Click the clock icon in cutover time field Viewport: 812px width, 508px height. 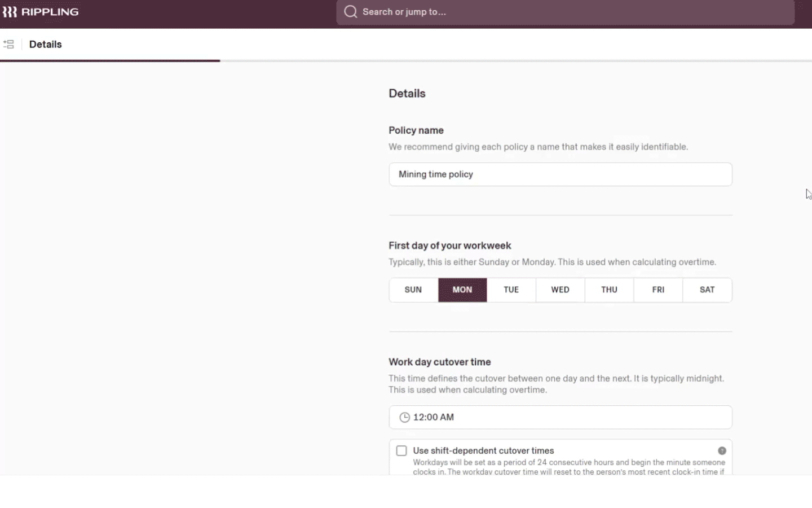click(x=404, y=417)
